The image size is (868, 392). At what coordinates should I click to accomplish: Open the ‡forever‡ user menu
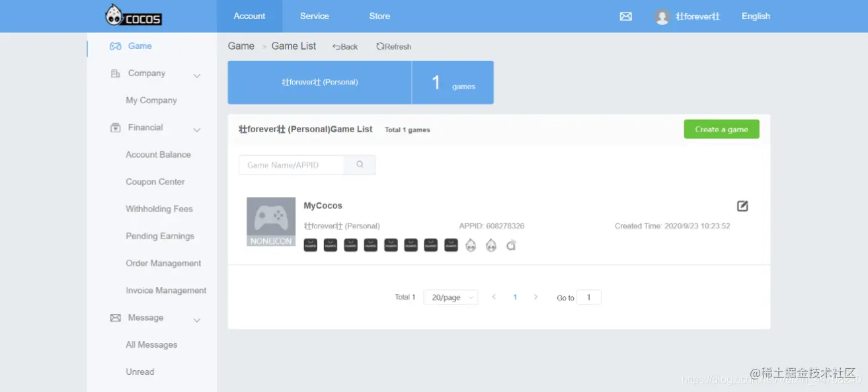pos(697,17)
